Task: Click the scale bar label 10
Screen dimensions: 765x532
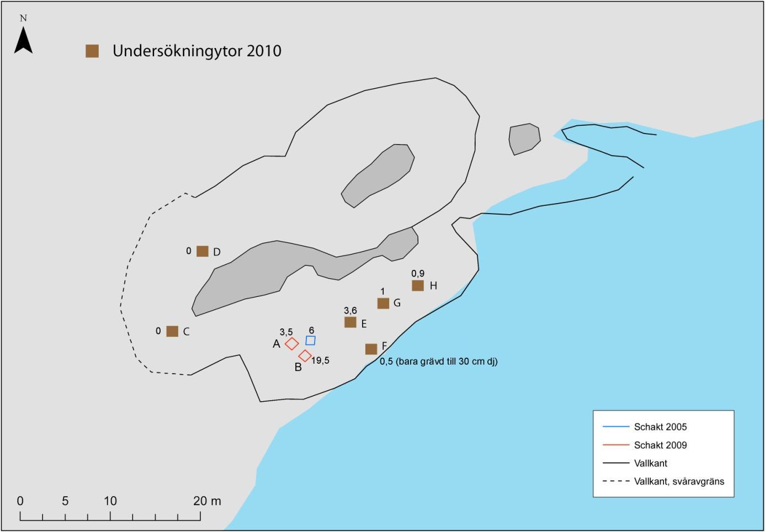Action: pyautogui.click(x=110, y=501)
